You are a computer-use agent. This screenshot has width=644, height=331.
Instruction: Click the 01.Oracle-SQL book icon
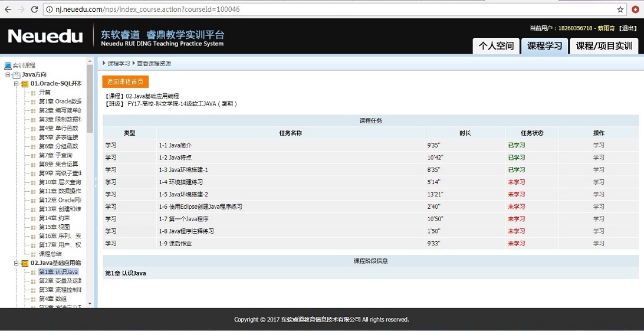[x=25, y=84]
